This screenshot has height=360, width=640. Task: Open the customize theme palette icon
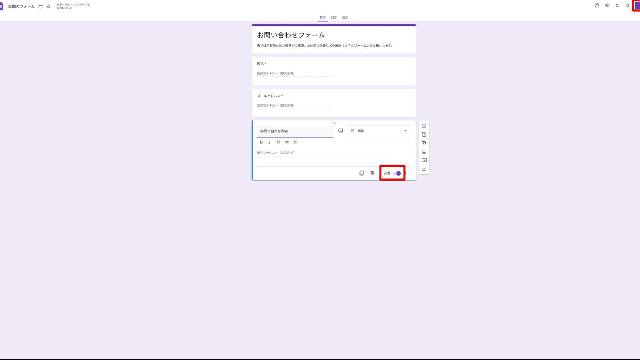[597, 6]
